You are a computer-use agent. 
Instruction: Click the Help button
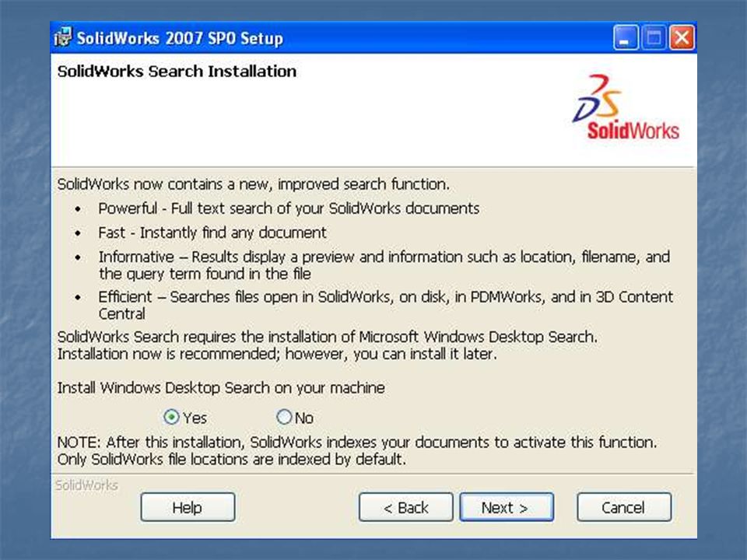(188, 508)
